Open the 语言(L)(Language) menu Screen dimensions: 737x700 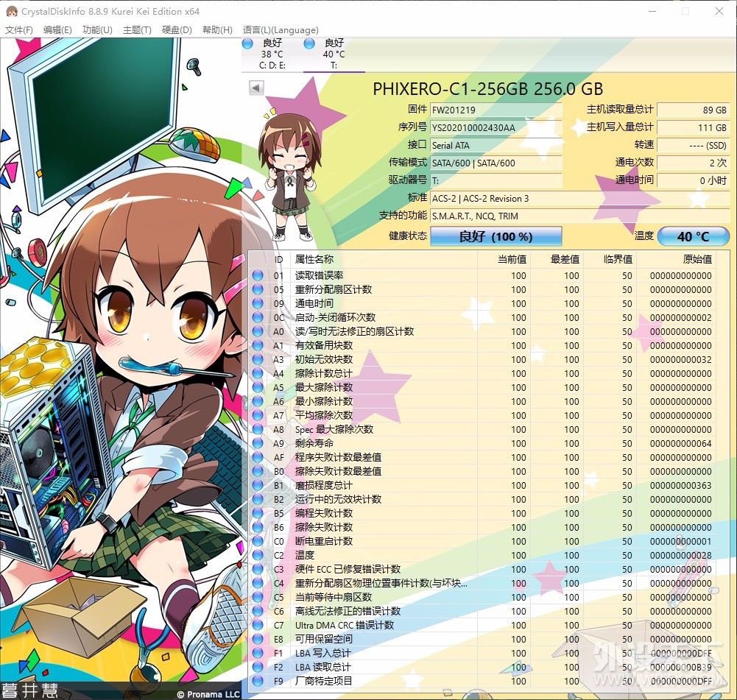click(x=281, y=30)
